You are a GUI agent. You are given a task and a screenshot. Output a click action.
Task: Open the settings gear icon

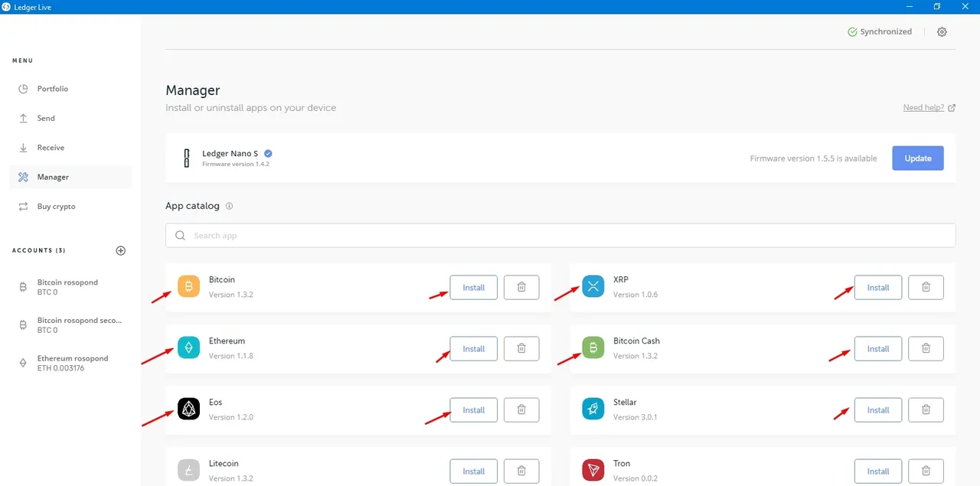[x=942, y=32]
